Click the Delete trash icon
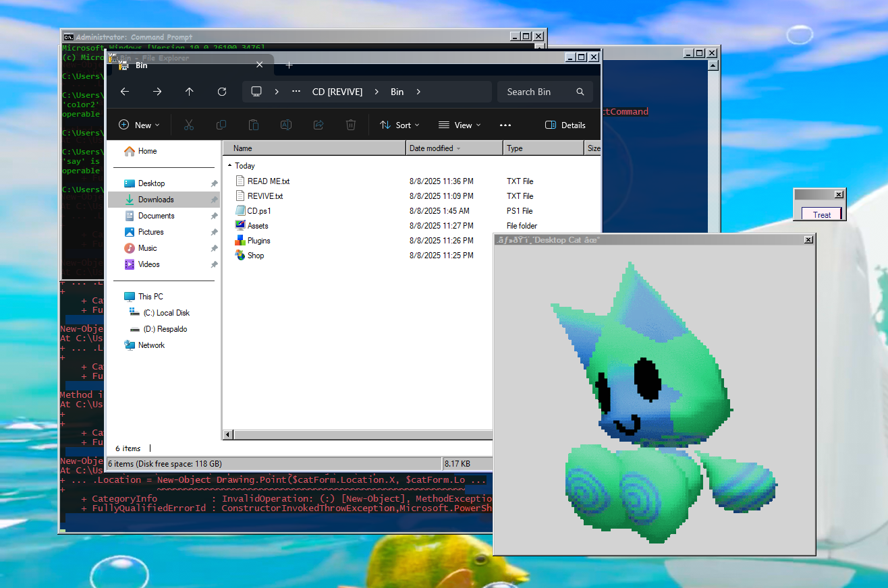The width and height of the screenshot is (888, 588). [351, 125]
